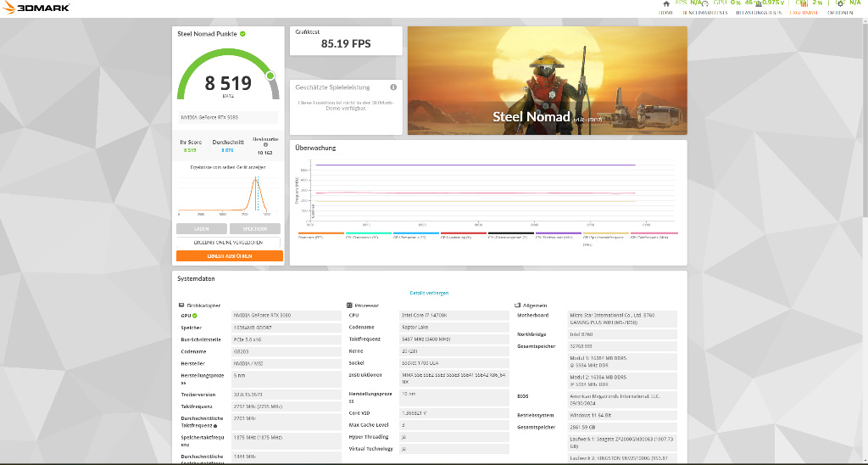This screenshot has height=465, width=868.
Task: Open Benchmarktests tab with gauge icon
Action: [704, 4]
